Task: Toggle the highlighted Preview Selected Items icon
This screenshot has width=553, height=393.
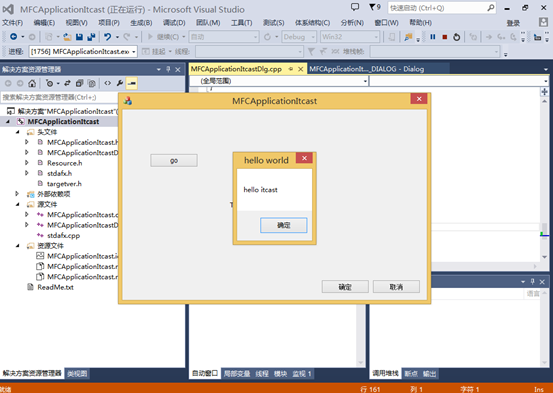Action: point(132,83)
